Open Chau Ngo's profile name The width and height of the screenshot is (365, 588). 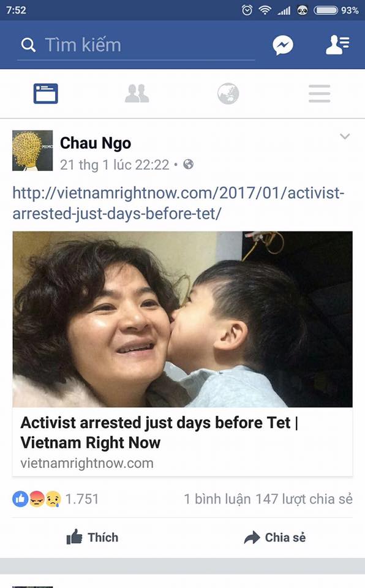[x=96, y=143]
